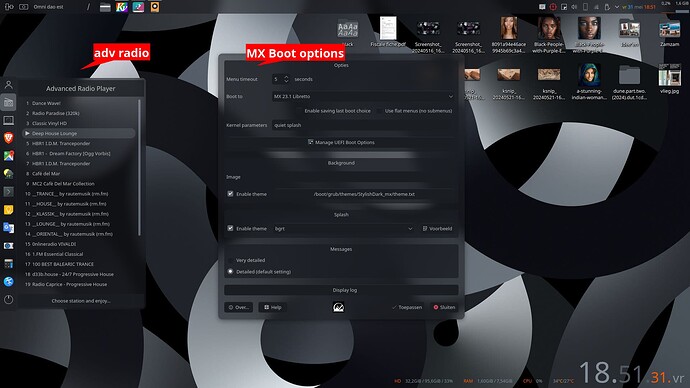Click the Voorbeeld preview button
Screen dimensions: 690x388
pos(437,229)
